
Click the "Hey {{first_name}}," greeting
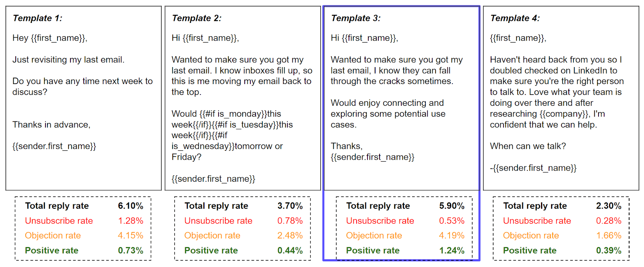[x=50, y=38]
